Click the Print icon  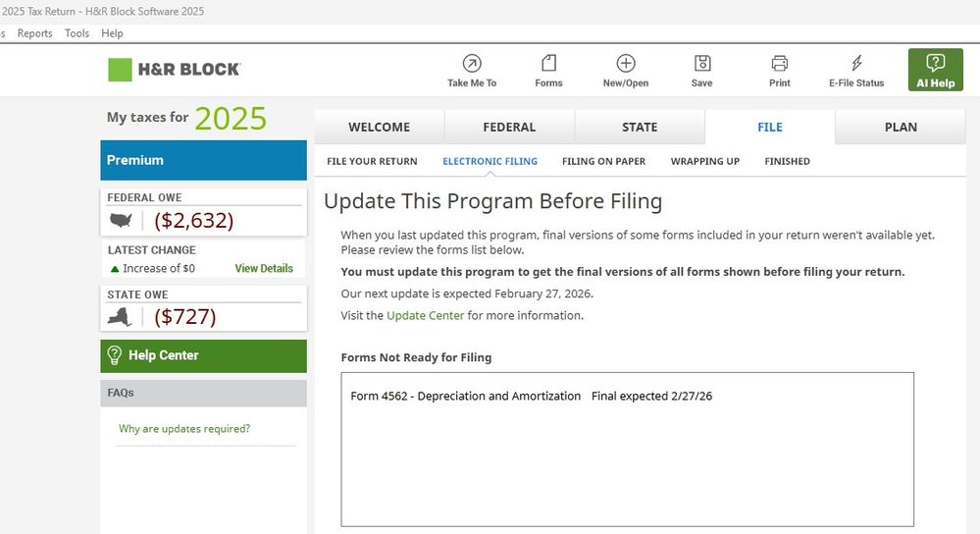tap(779, 64)
